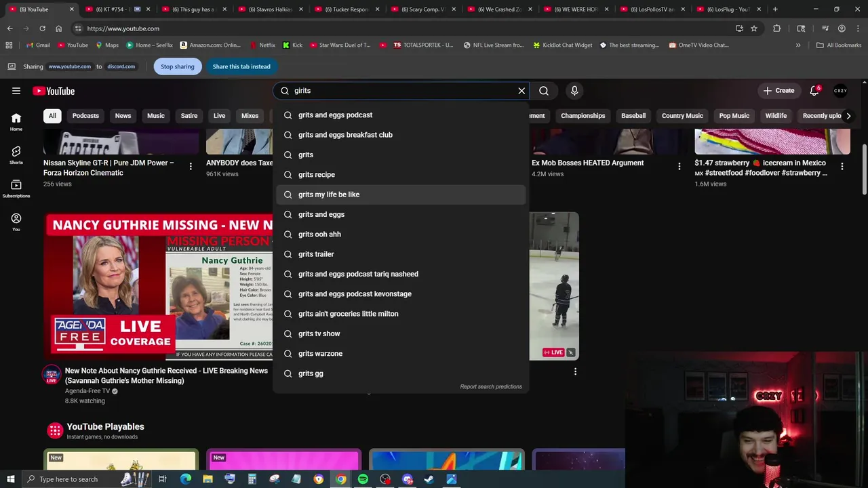Screen dimensions: 868x488
Task: Open a new browser tab with plus
Action: click(x=775, y=9)
